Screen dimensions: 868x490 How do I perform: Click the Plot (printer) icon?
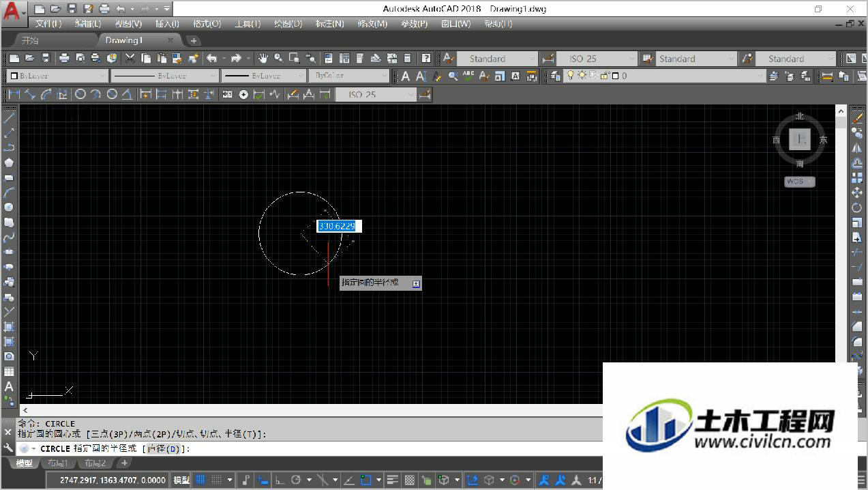(64, 59)
